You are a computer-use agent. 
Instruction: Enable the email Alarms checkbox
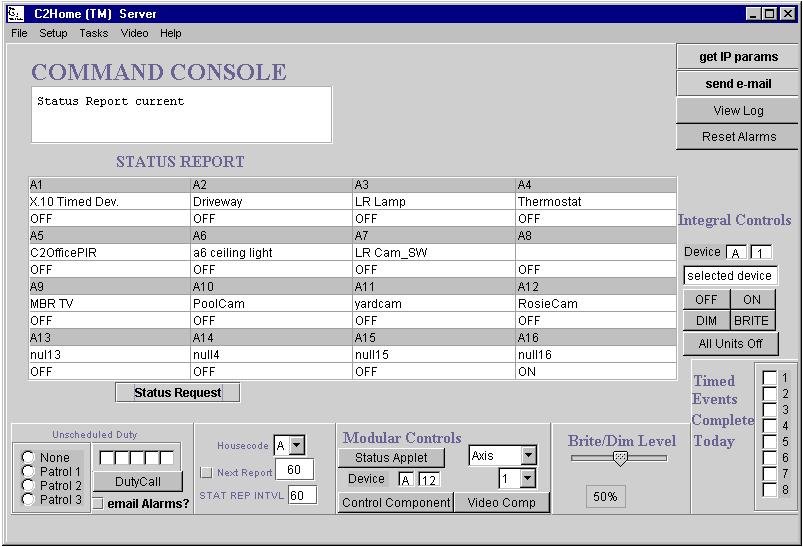pyautogui.click(x=98, y=504)
